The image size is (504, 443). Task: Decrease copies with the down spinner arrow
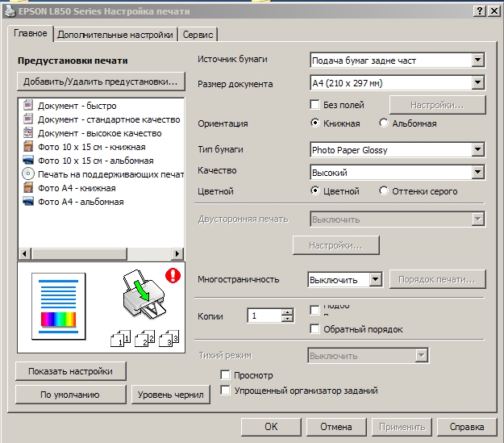tap(287, 319)
